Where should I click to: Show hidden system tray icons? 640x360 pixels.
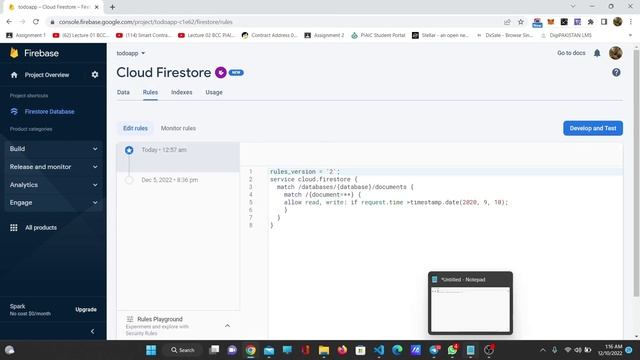[x=542, y=350]
